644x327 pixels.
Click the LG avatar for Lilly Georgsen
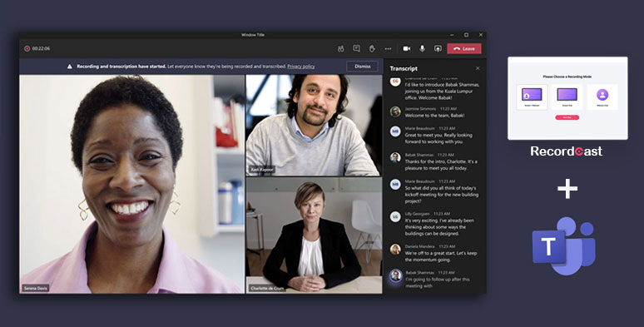pos(395,217)
